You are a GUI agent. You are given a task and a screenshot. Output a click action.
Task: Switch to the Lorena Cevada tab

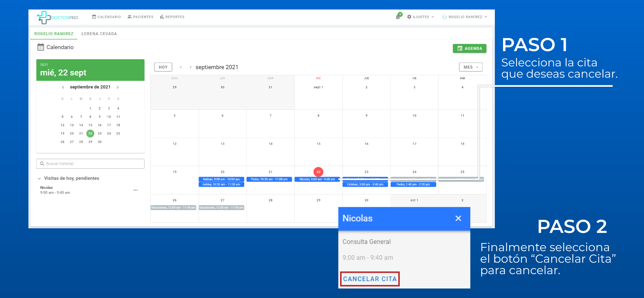pos(99,34)
